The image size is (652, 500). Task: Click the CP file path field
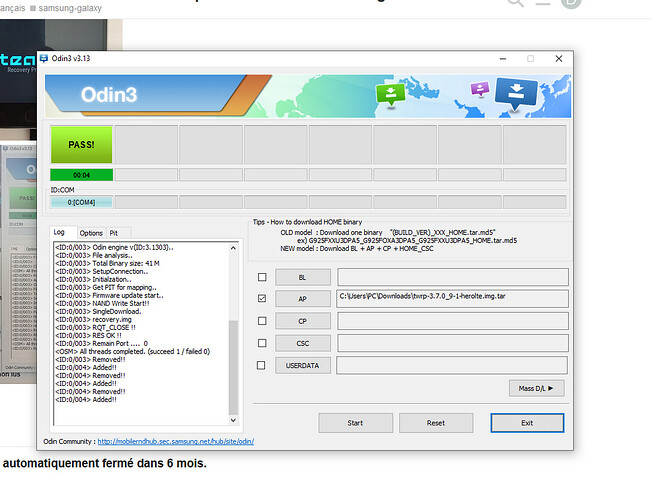(x=452, y=321)
